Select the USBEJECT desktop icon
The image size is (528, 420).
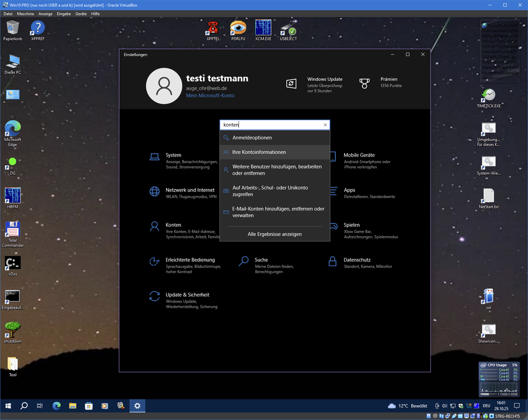[288, 30]
